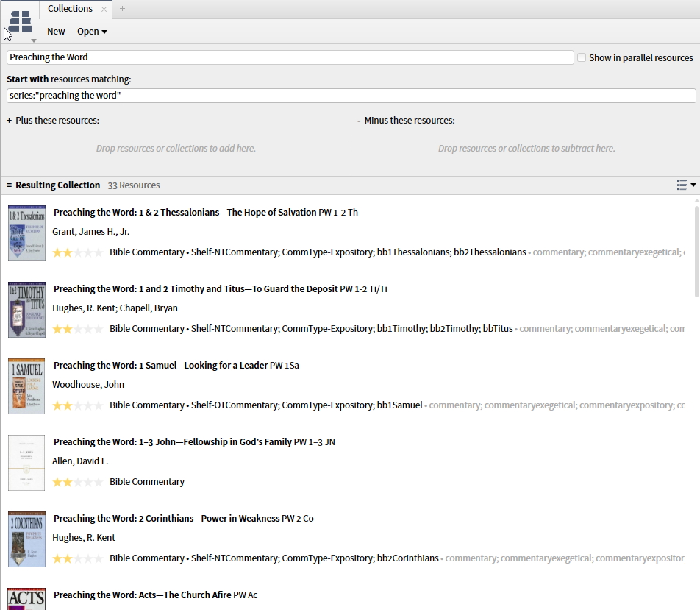Open the Acts cover thumbnail
This screenshot has height=610, width=700.
coord(26,599)
